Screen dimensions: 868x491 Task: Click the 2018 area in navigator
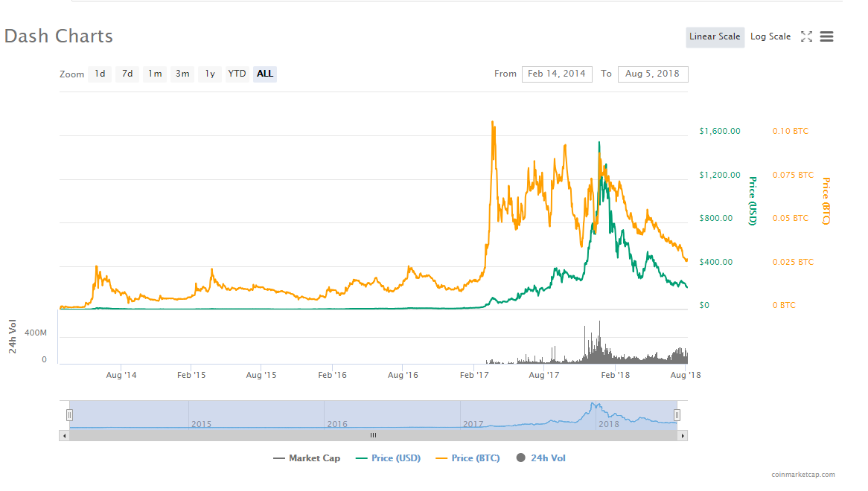point(608,424)
